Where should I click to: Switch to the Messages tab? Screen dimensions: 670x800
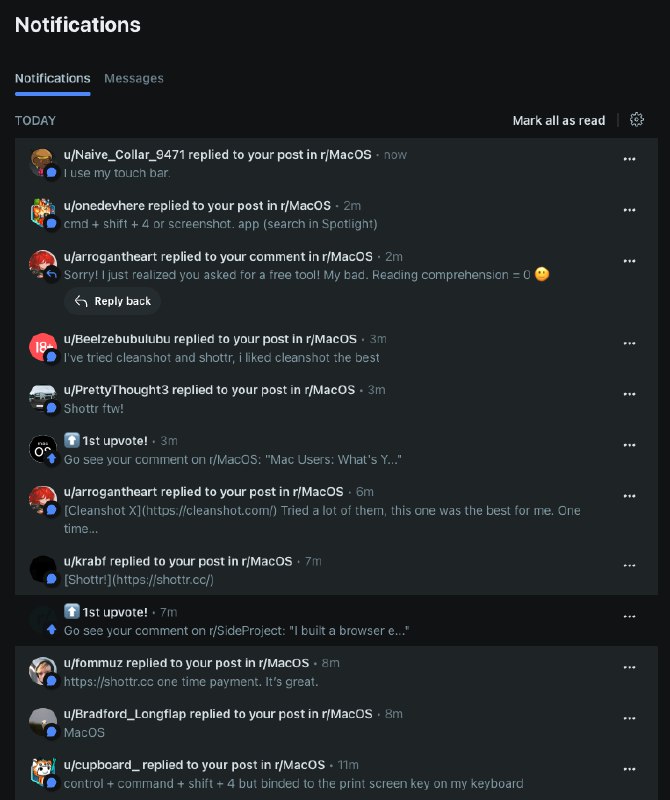click(x=134, y=79)
